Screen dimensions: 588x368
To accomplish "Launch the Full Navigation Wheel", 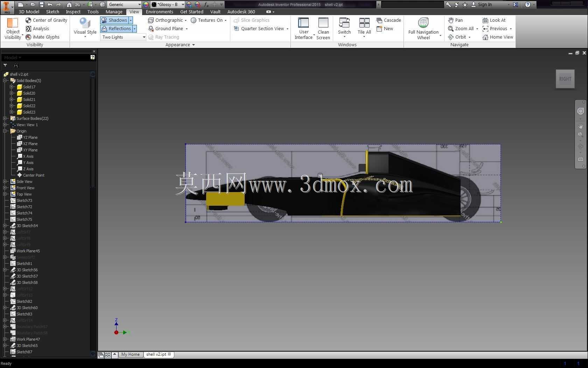I will pos(423,28).
